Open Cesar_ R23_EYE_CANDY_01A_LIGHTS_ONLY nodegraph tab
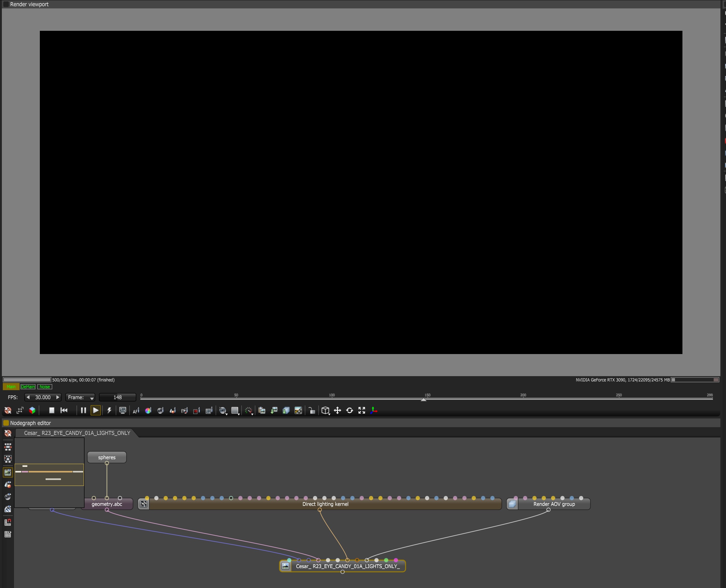Viewport: 726px width, 588px height. point(77,433)
